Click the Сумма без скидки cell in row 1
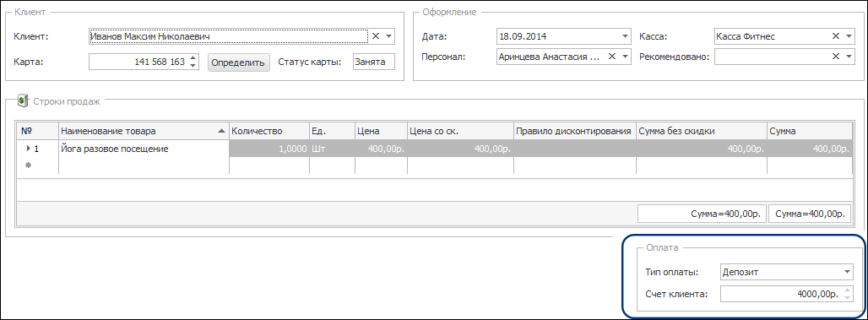This screenshot has width=868, height=320. point(701,149)
